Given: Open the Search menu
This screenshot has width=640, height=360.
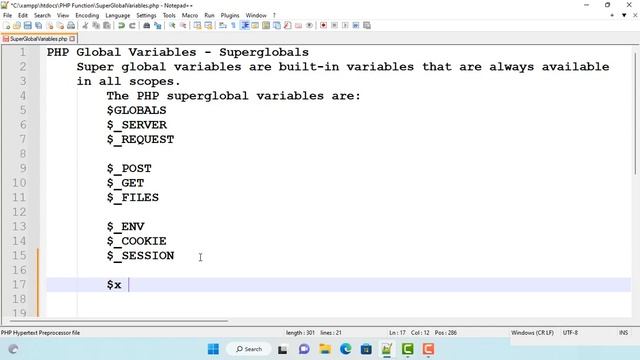Looking at the screenshot, I should coord(42,15).
